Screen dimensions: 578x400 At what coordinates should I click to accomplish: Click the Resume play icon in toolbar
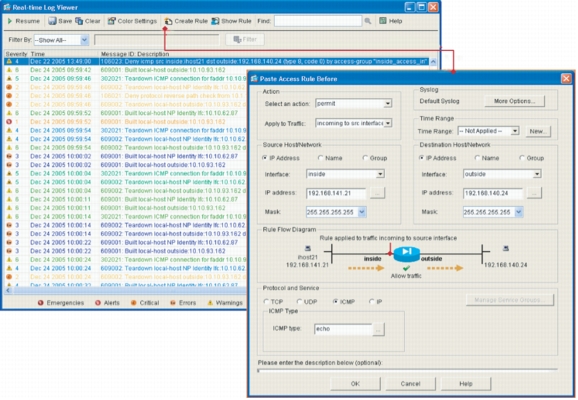point(10,21)
